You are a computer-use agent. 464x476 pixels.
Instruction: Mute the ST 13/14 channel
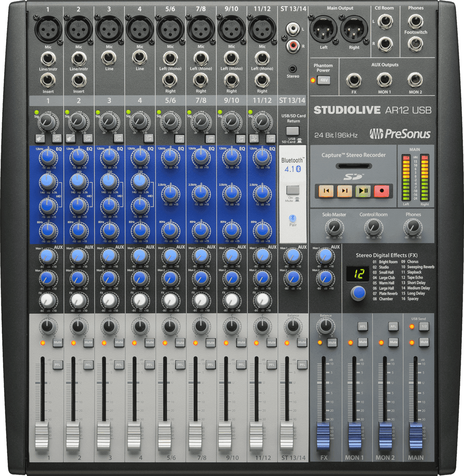[302, 342]
